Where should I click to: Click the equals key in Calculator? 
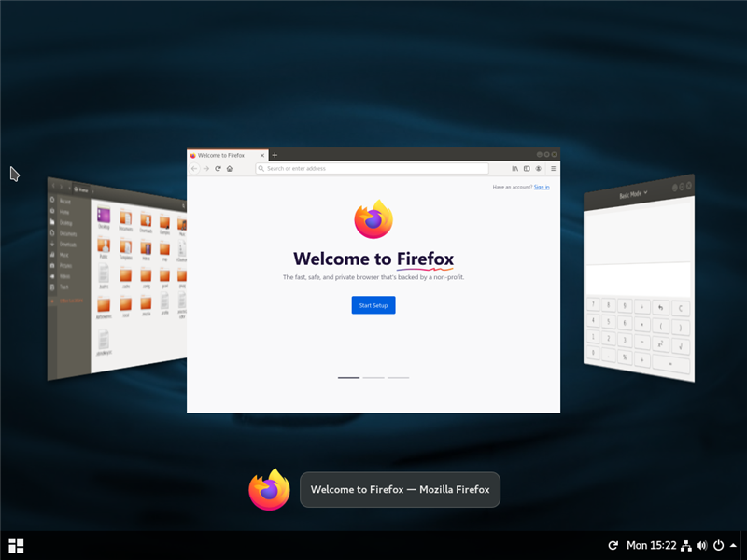pyautogui.click(x=670, y=364)
